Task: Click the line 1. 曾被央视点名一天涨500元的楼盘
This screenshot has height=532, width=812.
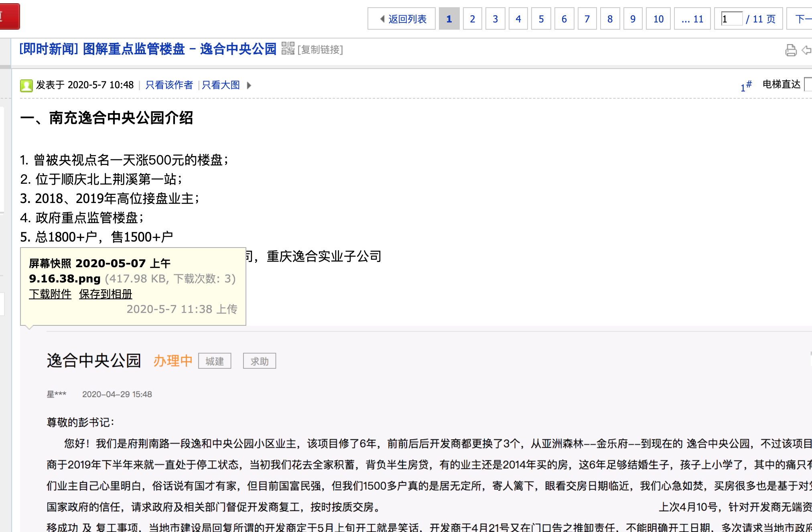Action: point(124,160)
